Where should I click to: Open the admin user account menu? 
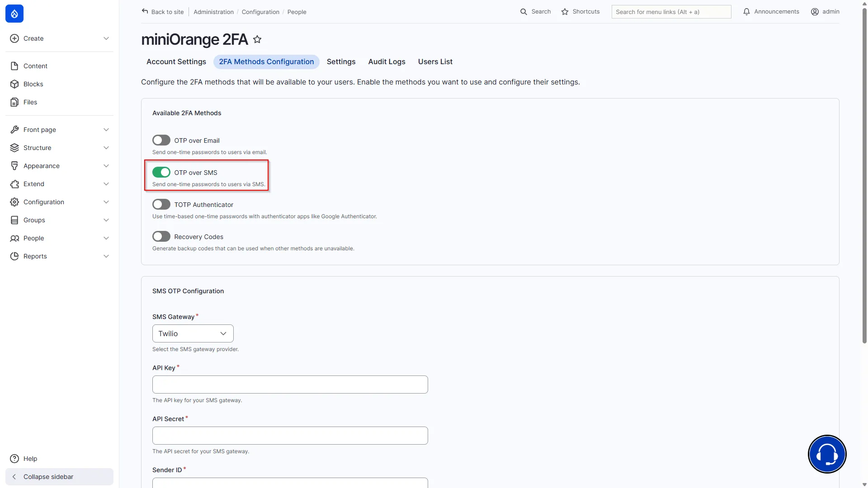[825, 12]
